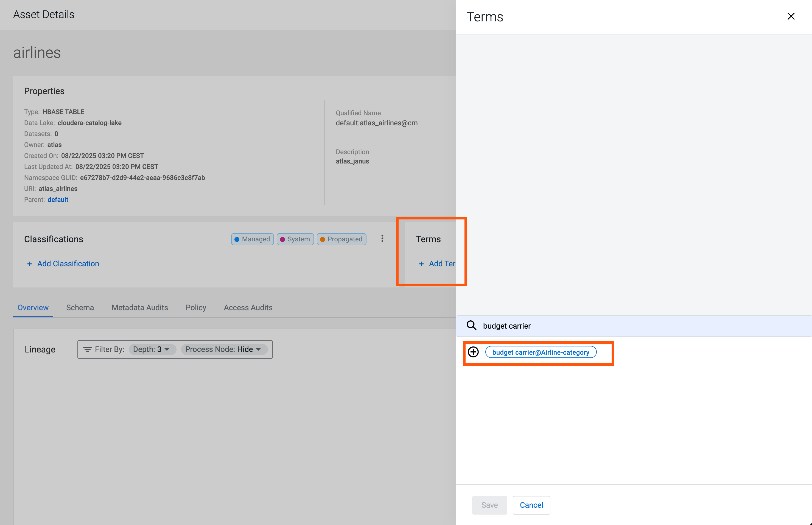Open the Metadata Audits tab
This screenshot has width=812, height=525.
click(x=139, y=307)
